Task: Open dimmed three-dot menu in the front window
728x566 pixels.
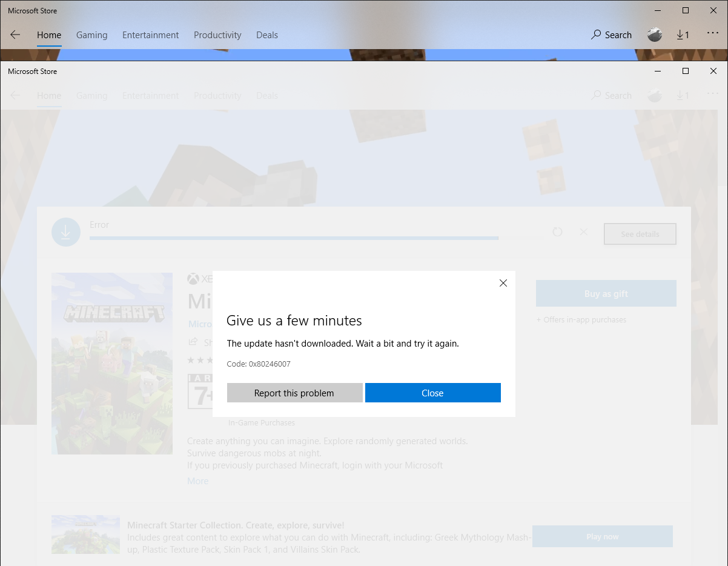Action: tap(713, 95)
